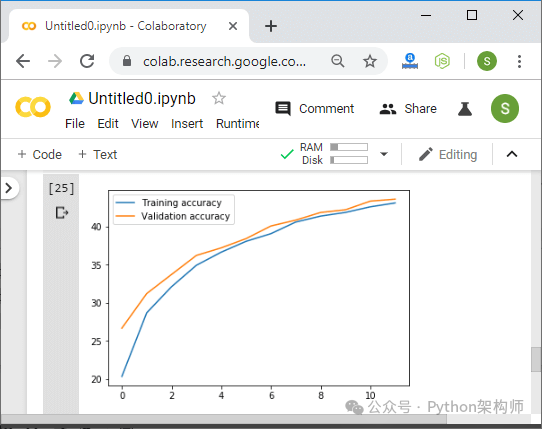Maximize the browser window
The image size is (542, 429).
pyautogui.click(x=472, y=15)
